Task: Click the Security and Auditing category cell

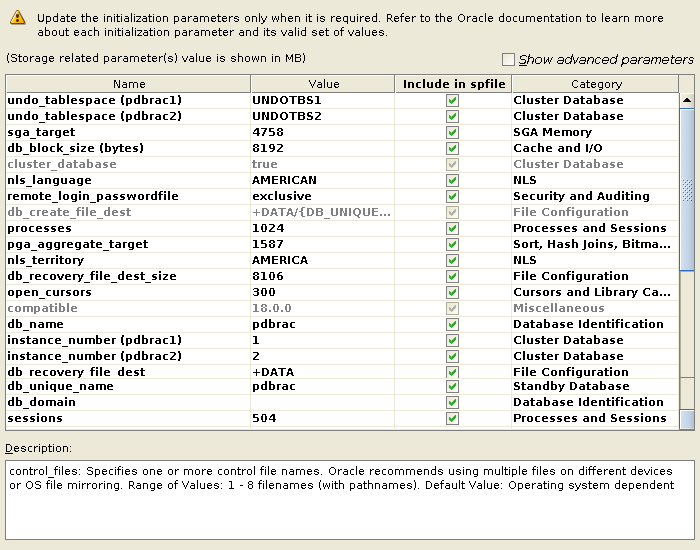Action: 595,196
